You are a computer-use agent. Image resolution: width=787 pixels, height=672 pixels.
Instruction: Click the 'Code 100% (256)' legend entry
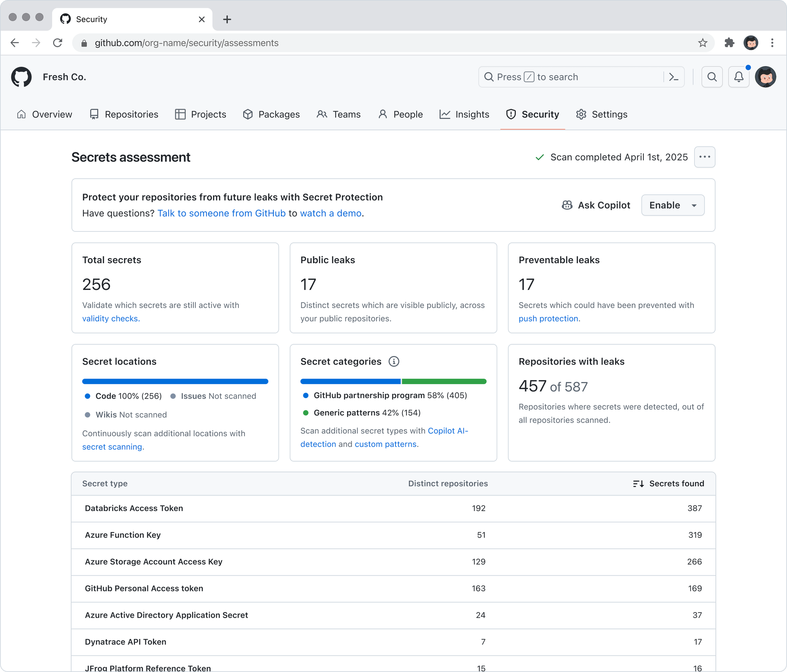123,396
